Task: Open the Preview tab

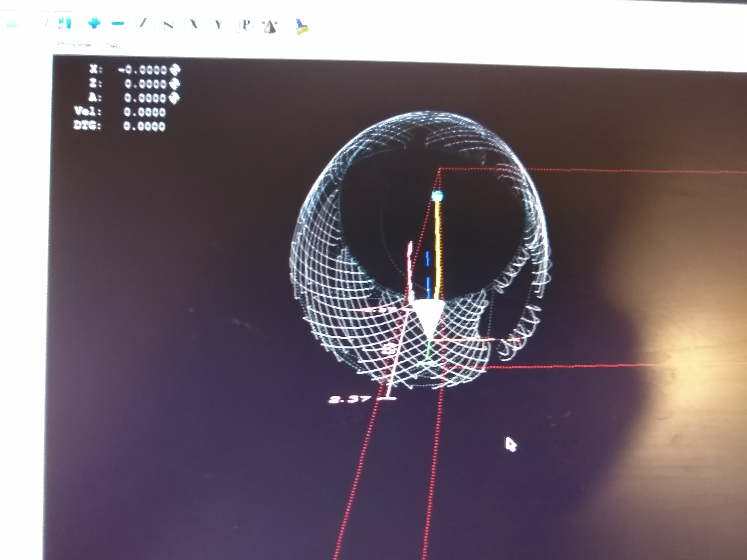Action: (75, 44)
